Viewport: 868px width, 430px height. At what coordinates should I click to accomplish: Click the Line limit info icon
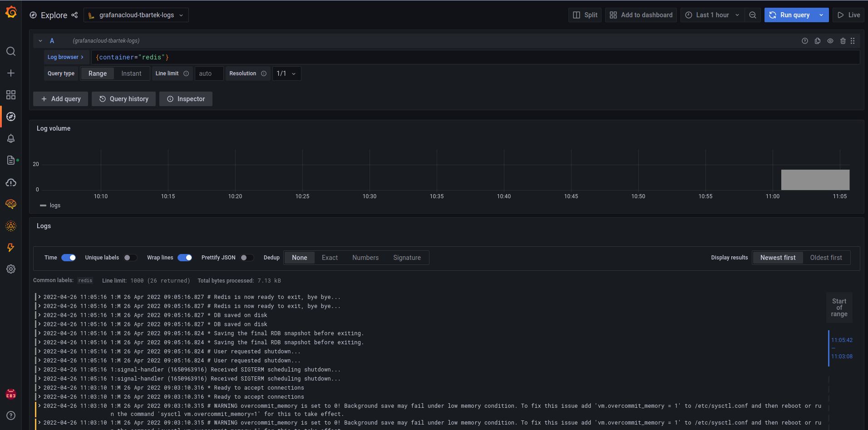coord(186,73)
